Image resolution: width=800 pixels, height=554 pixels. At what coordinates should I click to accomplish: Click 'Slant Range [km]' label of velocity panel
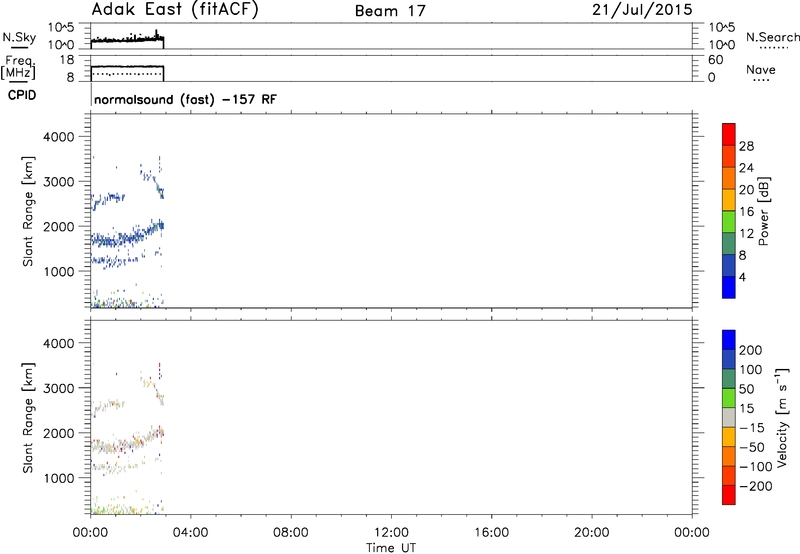(28, 418)
